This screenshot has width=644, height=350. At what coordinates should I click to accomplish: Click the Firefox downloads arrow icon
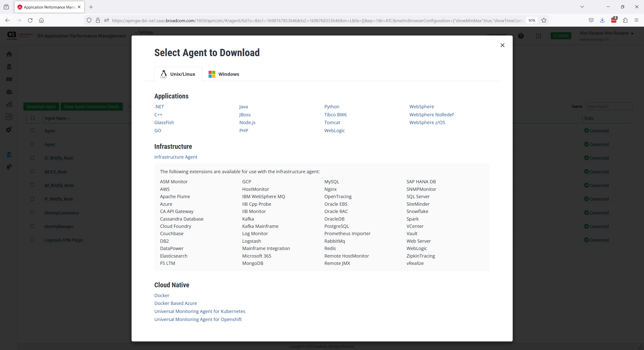602,20
